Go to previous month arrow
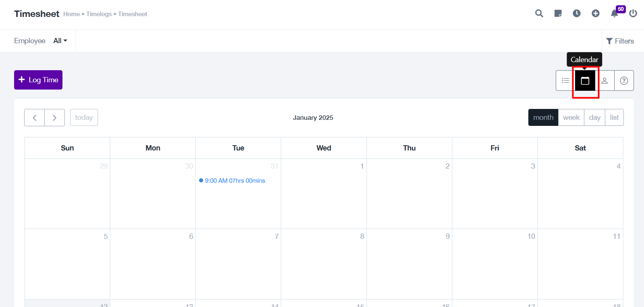The image size is (644, 307). click(x=35, y=118)
